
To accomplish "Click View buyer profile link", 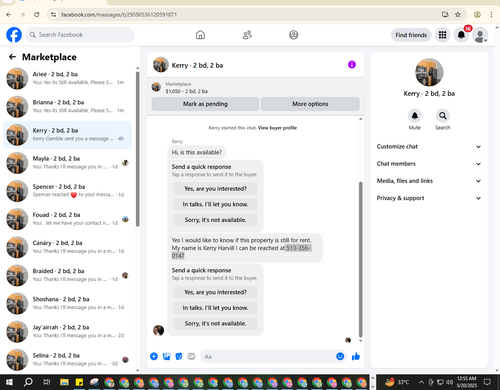I will tap(277, 128).
